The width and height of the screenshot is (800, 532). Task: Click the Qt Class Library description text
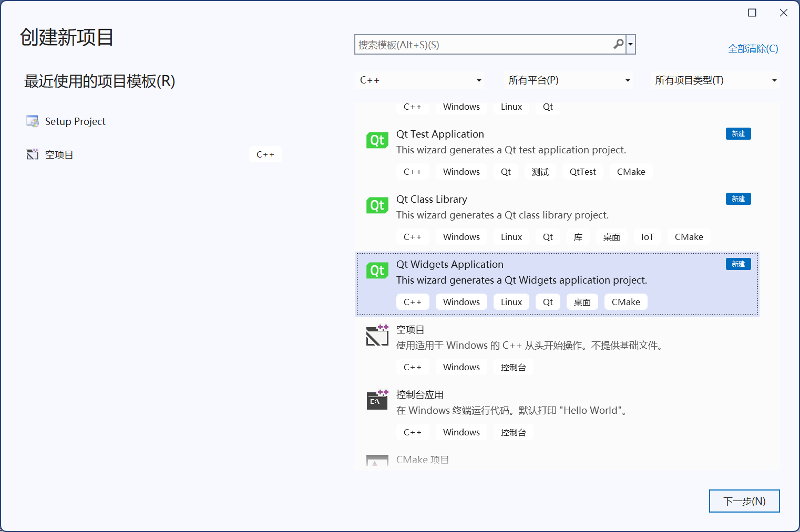pos(502,215)
